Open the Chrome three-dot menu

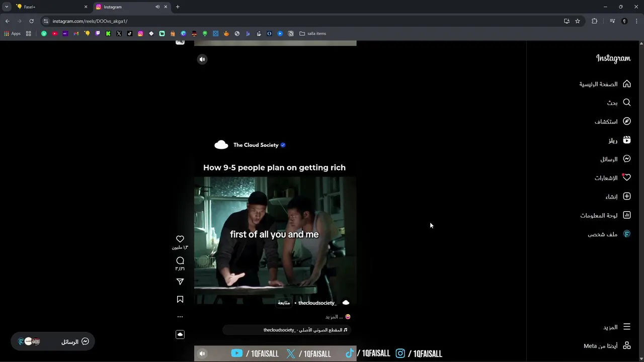pos(637,21)
